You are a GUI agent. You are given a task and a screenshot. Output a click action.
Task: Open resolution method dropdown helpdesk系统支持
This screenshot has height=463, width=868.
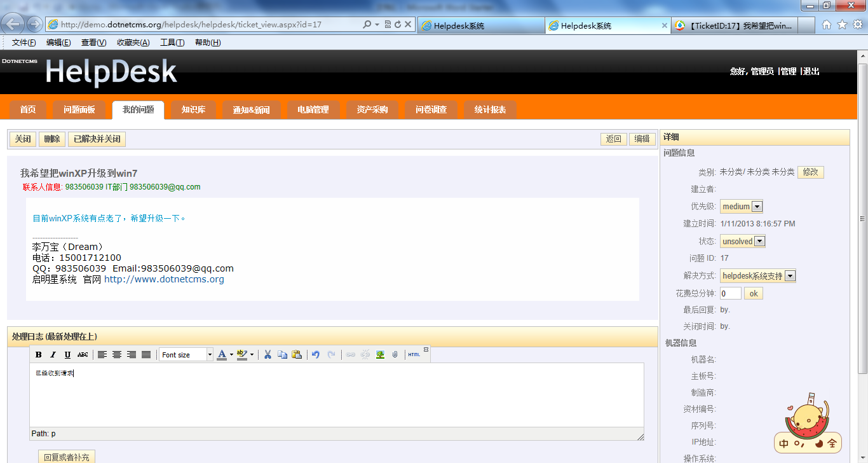pyautogui.click(x=758, y=276)
